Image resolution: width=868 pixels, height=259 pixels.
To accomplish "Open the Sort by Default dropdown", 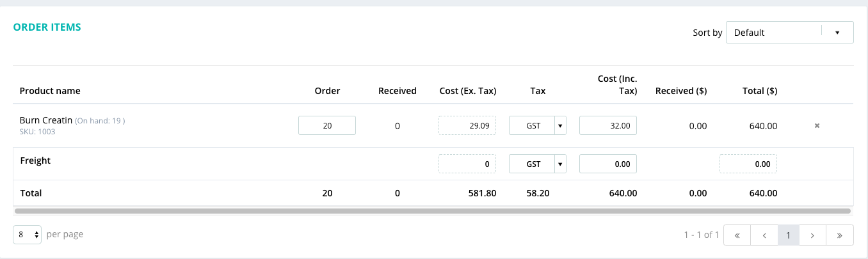I will click(789, 33).
